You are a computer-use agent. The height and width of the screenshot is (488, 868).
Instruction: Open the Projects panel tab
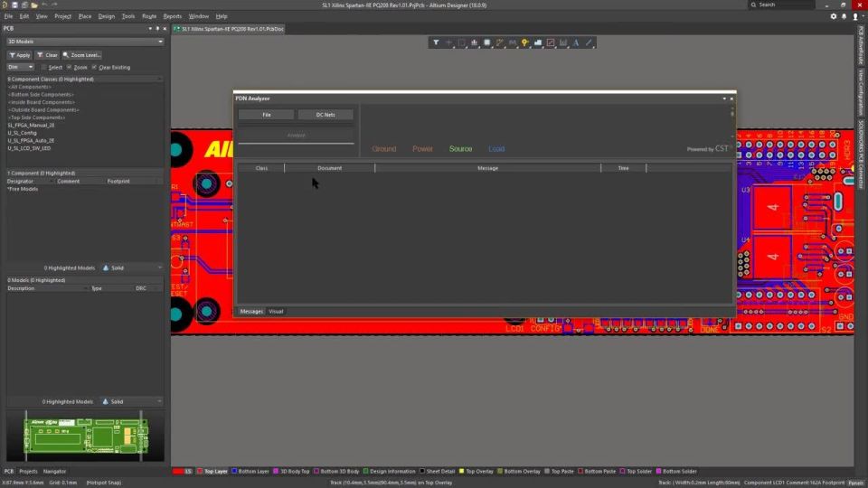pos(28,472)
